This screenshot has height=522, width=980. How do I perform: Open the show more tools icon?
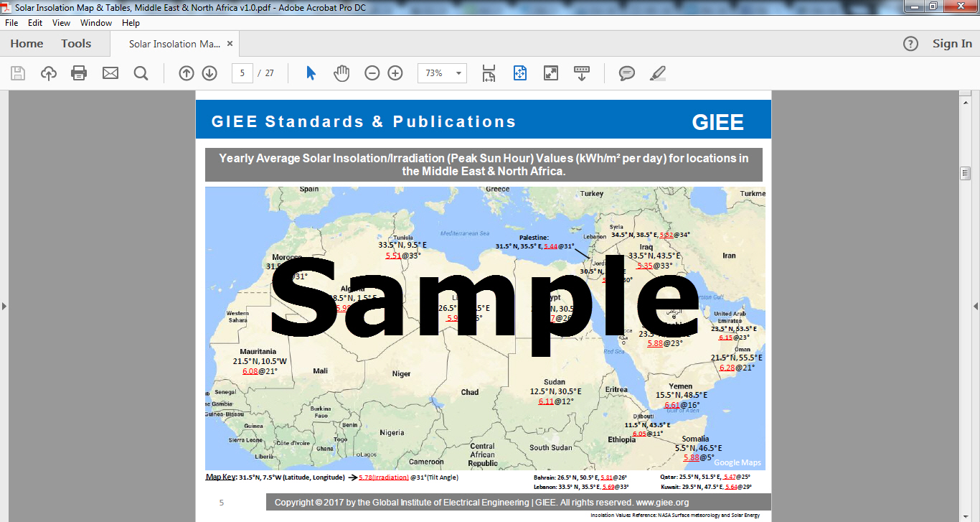point(582,73)
